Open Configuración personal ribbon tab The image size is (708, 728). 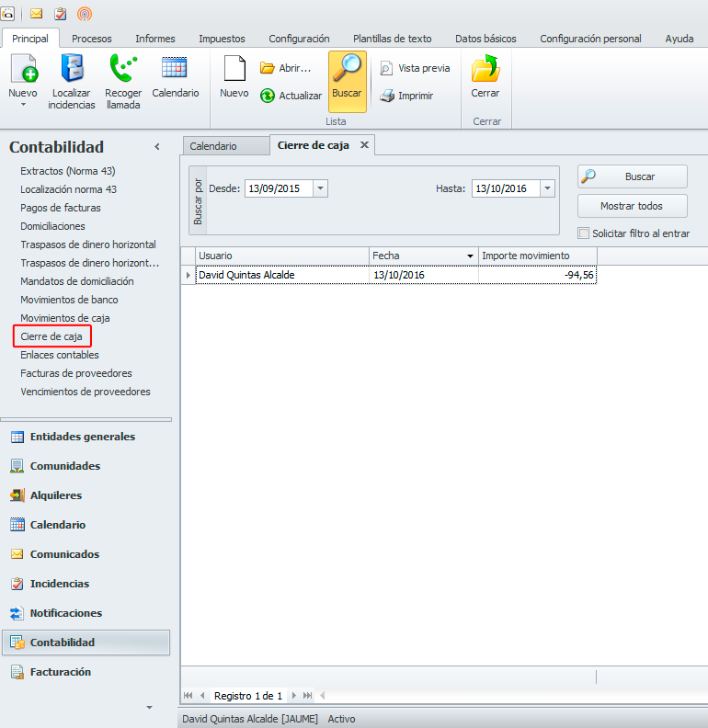[590, 39]
